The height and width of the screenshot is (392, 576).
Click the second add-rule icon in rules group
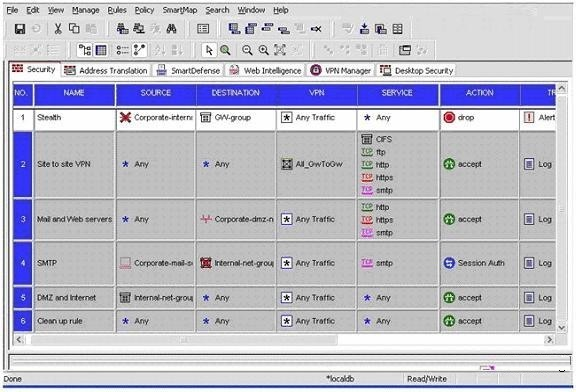(251, 29)
